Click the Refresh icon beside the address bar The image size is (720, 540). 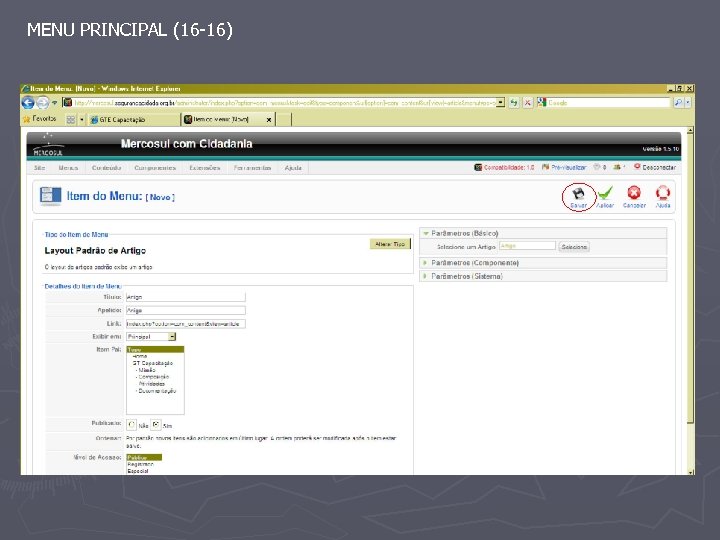514,103
